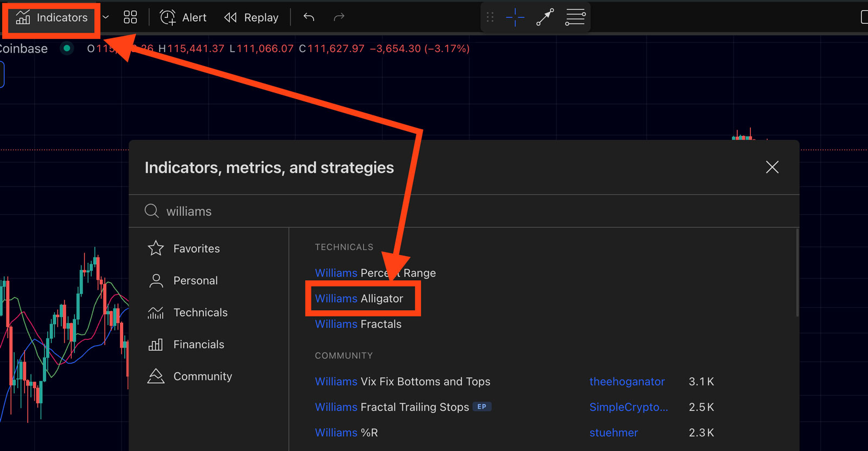
Task: Click the change value −3,654.30 (−3.17%)
Action: [x=419, y=48]
